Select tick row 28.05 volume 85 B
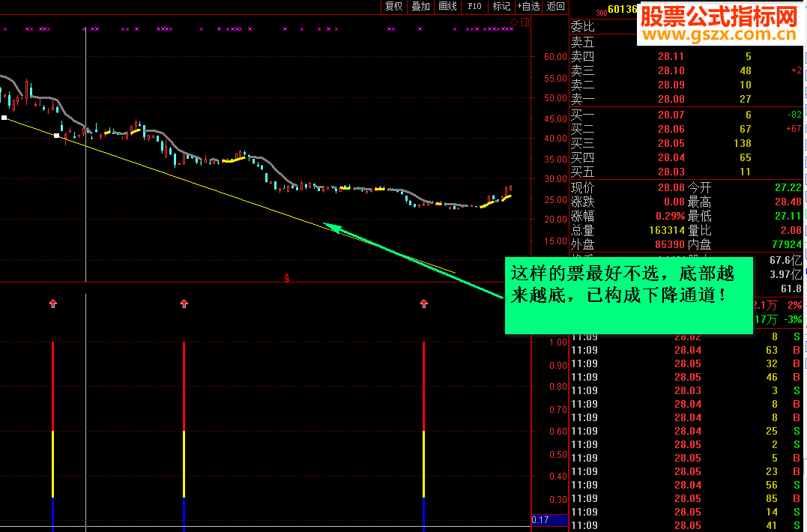 686,498
